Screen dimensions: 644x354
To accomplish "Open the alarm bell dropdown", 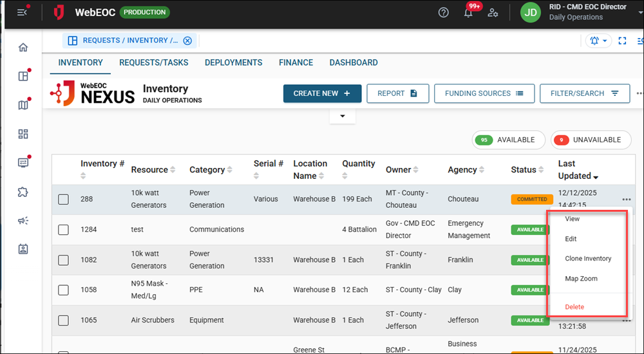I will tap(598, 41).
